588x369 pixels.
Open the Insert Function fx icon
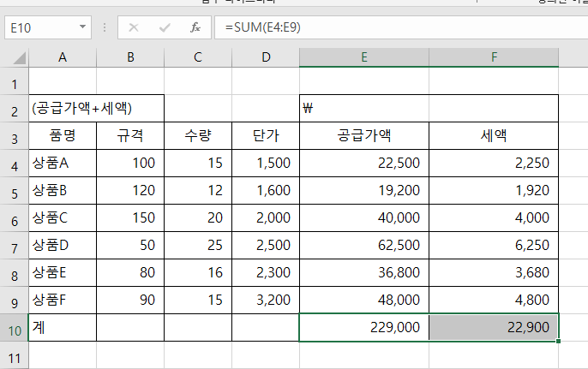pos(195,27)
